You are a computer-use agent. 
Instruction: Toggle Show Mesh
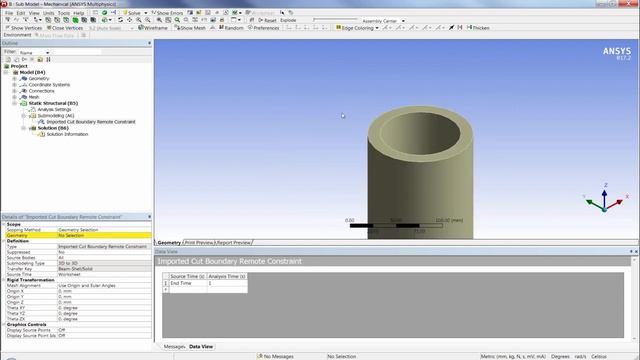pyautogui.click(x=190, y=28)
